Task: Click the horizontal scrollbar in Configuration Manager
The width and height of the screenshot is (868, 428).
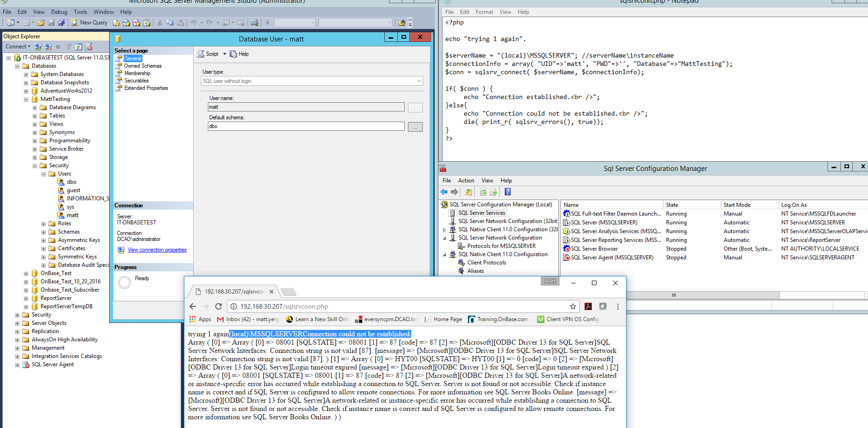Action: (x=673, y=295)
